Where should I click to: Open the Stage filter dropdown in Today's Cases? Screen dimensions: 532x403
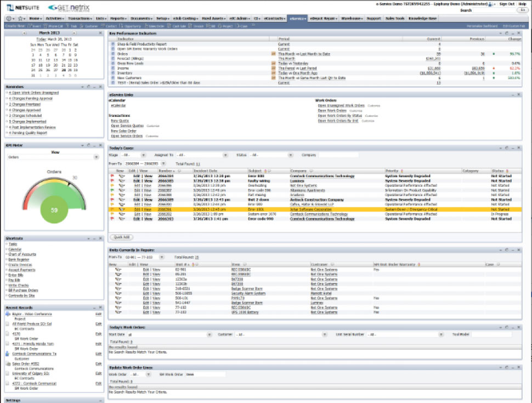(143, 155)
